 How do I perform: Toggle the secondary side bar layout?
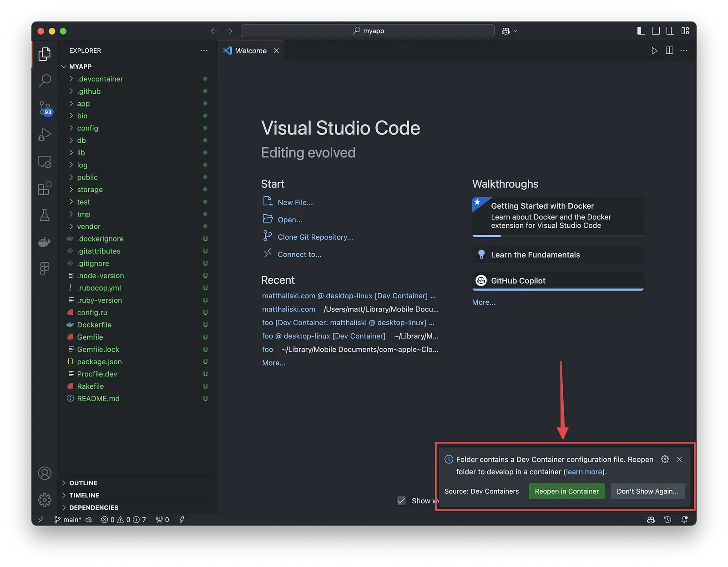click(x=670, y=31)
